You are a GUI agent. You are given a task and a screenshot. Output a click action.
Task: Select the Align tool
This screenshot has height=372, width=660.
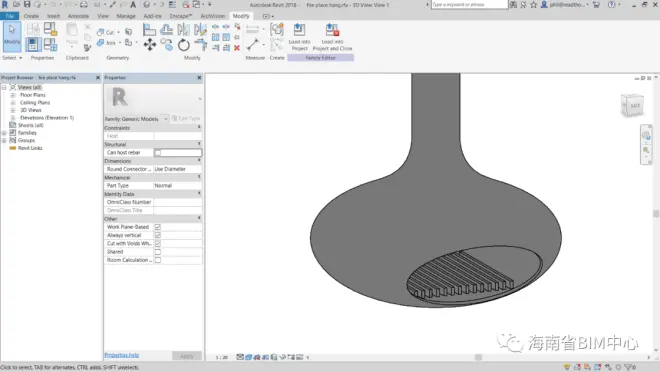pyautogui.click(x=149, y=29)
